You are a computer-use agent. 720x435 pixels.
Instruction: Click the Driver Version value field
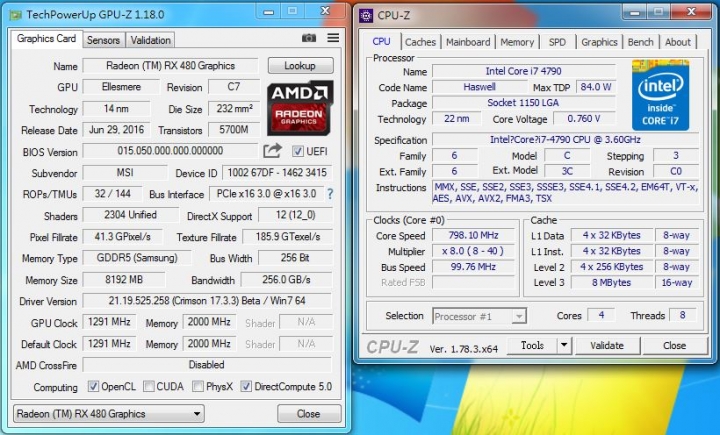[207, 301]
